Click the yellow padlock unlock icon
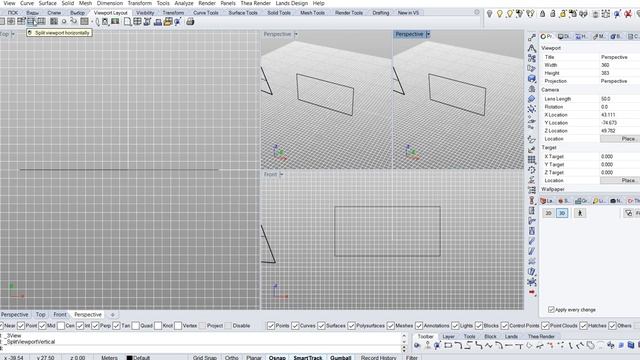This screenshot has width=640, height=360. click(x=562, y=14)
